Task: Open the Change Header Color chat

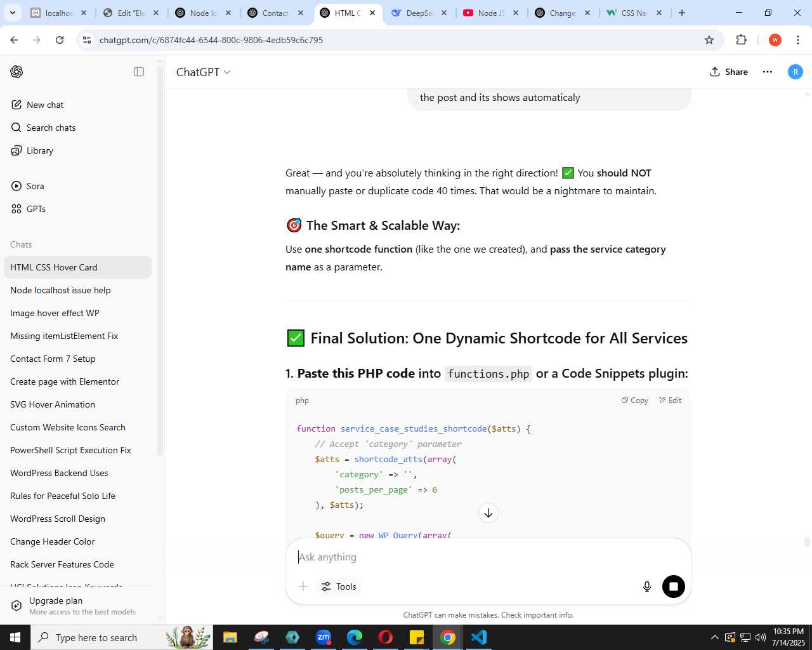Action: [77, 541]
